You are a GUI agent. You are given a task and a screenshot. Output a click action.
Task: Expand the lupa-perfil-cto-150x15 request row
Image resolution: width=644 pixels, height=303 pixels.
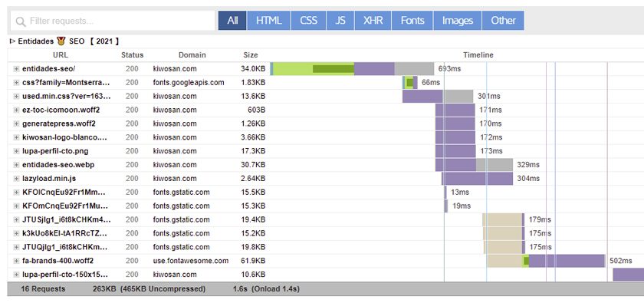[16, 275]
